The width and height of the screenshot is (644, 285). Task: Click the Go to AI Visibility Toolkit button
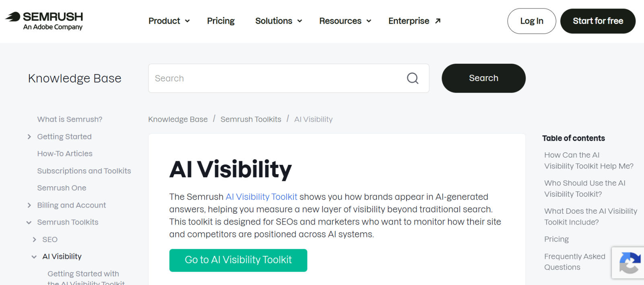[x=238, y=260]
